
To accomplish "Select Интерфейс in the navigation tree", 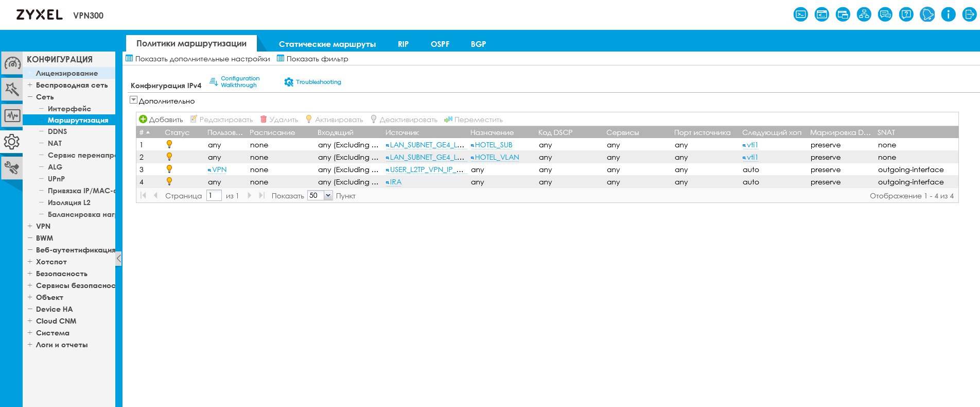I will click(x=69, y=109).
